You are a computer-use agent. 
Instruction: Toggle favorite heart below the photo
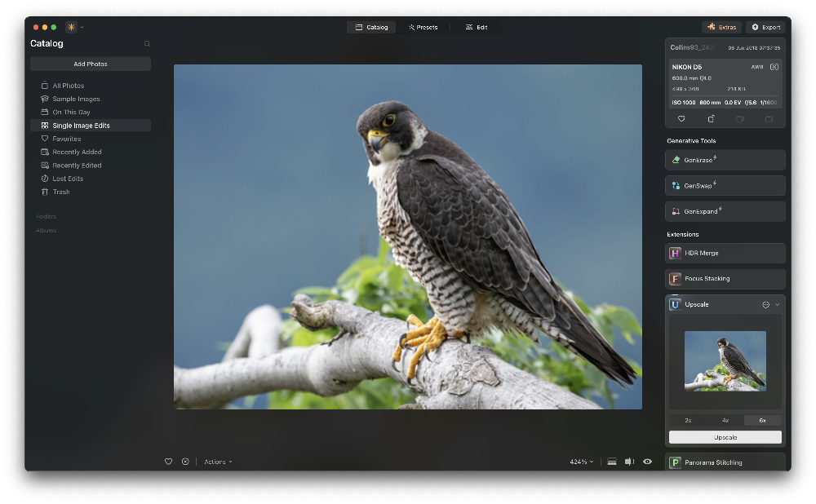click(x=169, y=462)
